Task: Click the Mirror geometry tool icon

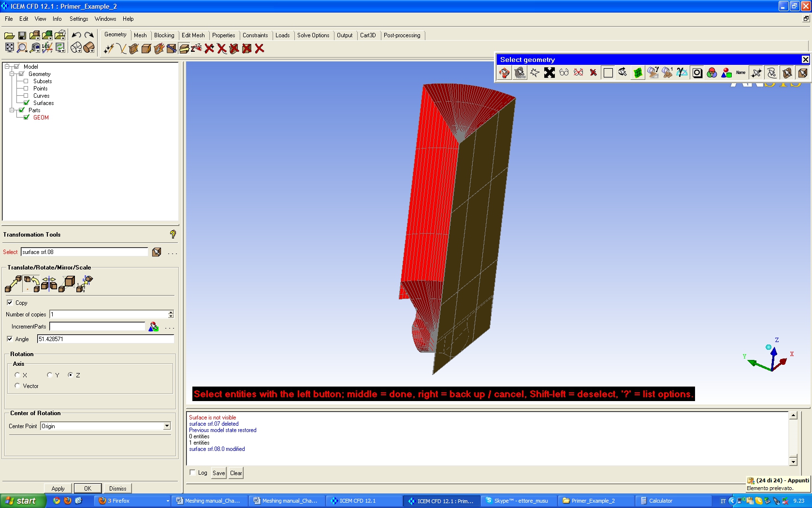Action: pos(49,284)
